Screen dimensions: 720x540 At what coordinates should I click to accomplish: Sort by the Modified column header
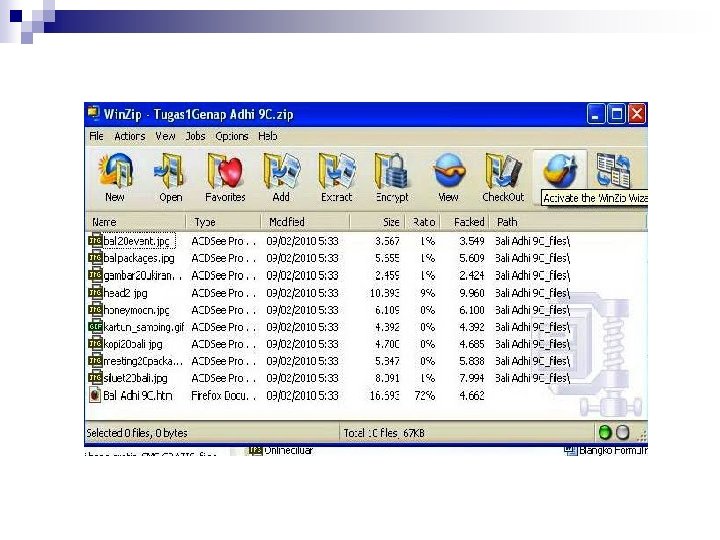coord(305,222)
